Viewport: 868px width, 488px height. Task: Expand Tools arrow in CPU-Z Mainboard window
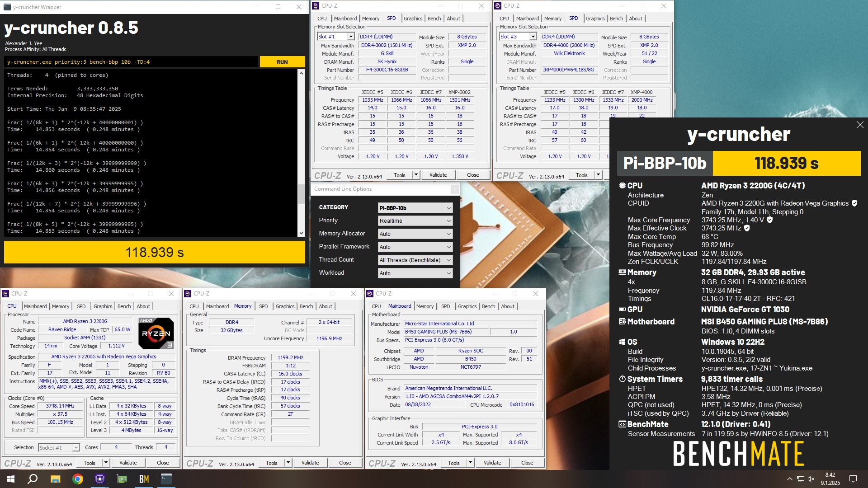point(470,463)
